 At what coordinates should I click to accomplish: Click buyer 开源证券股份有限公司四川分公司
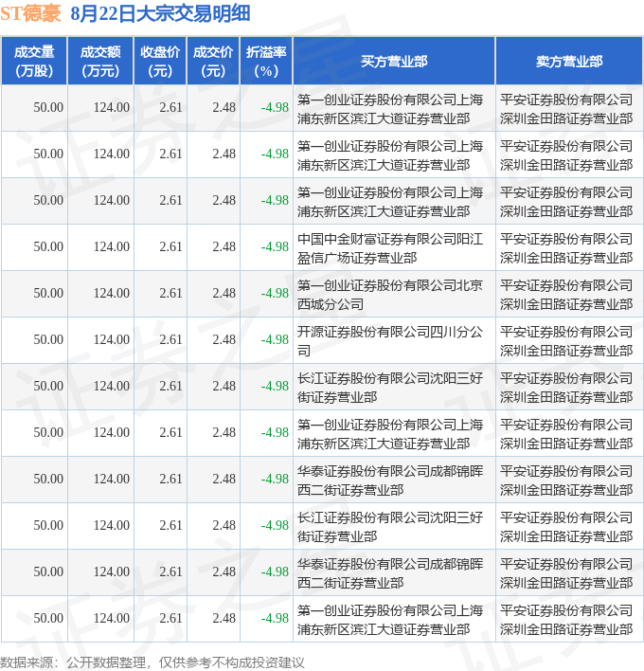tap(390, 341)
